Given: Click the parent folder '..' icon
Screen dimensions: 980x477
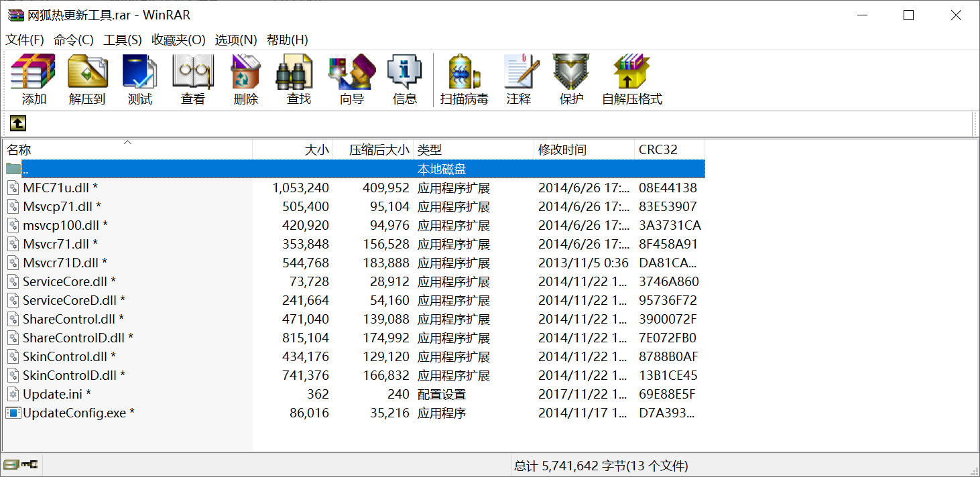Looking at the screenshot, I should [13, 169].
